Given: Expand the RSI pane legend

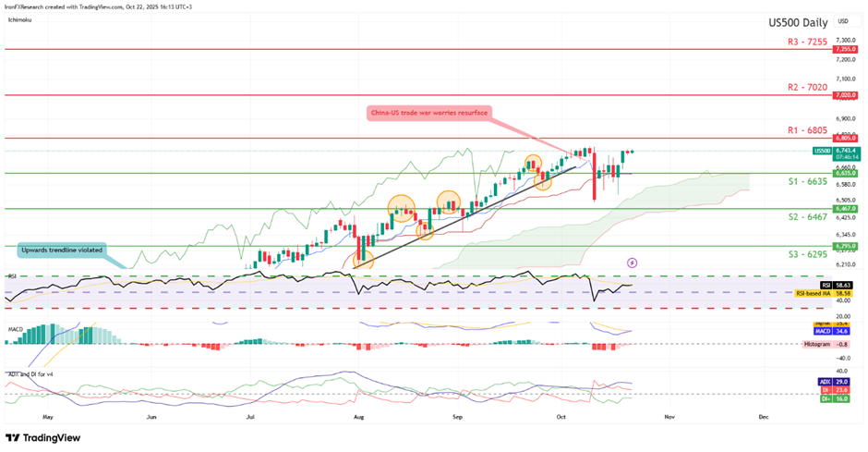Looking at the screenshot, I should 13,275.
